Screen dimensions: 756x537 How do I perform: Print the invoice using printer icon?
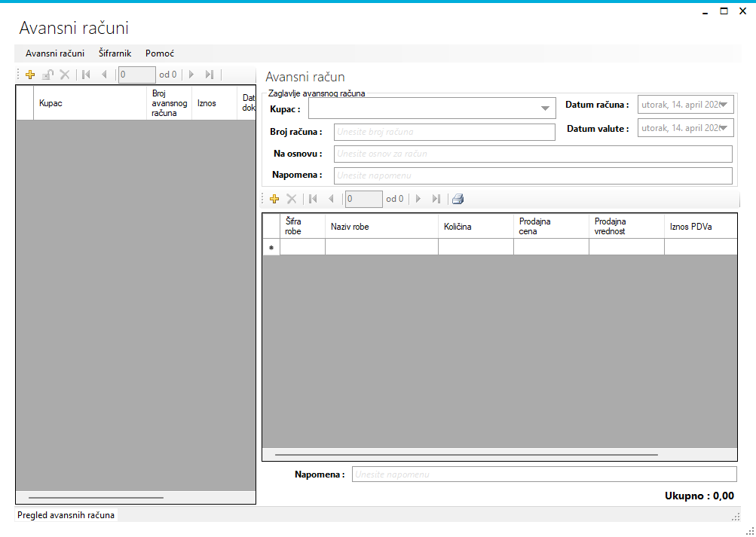(458, 199)
